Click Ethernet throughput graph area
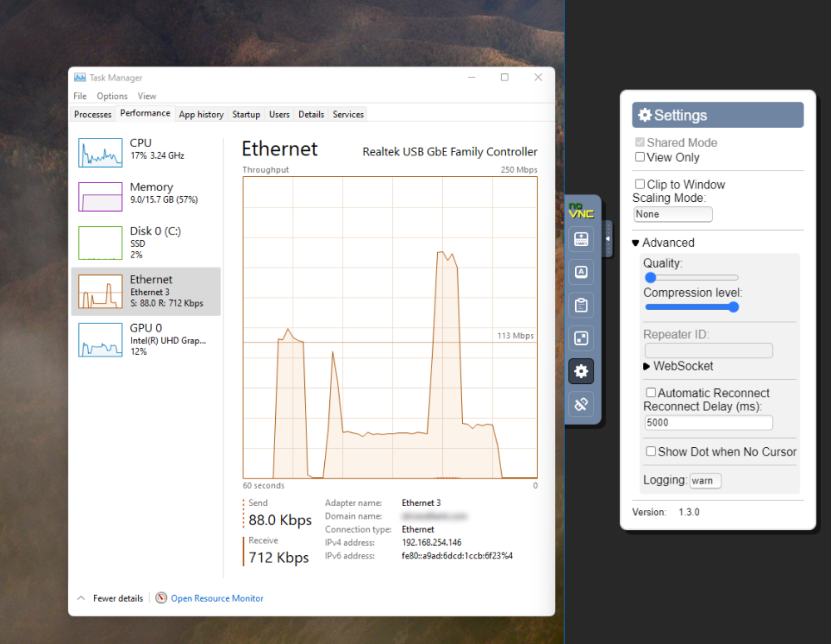The width and height of the screenshot is (831, 644). coord(390,327)
